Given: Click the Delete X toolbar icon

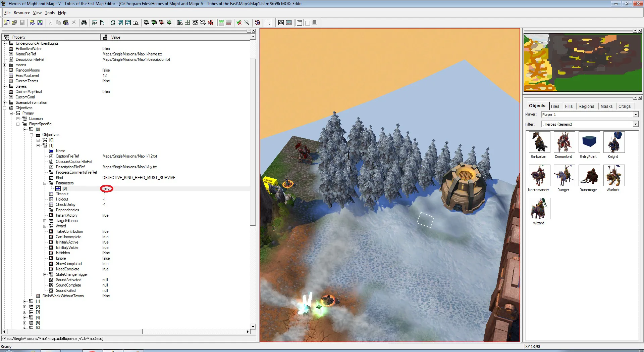Looking at the screenshot, I should coord(74,23).
